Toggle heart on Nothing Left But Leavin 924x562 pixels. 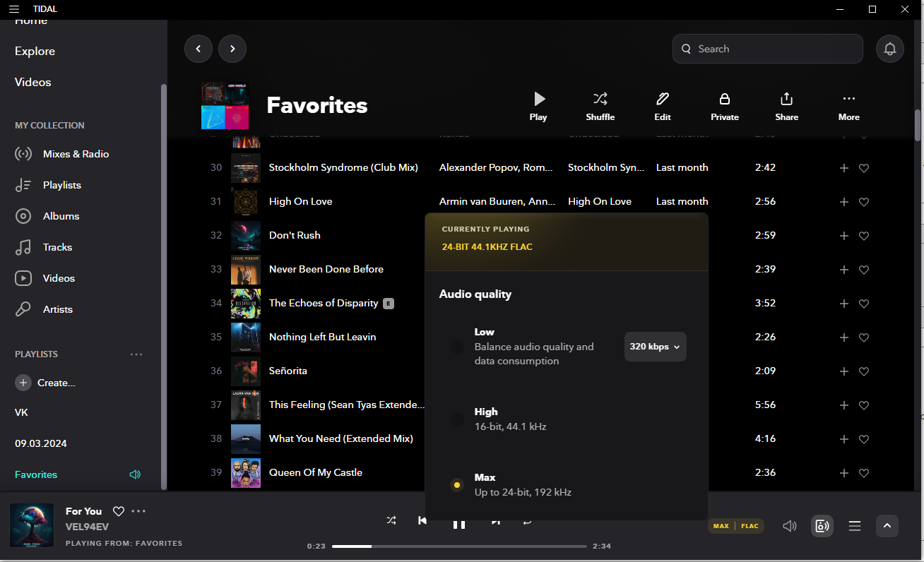[x=863, y=337]
